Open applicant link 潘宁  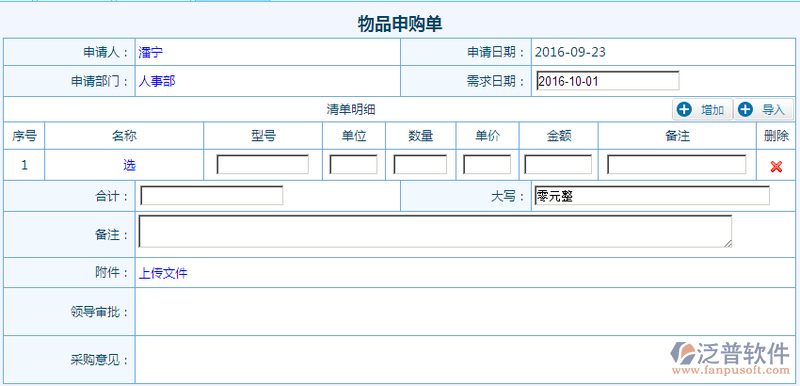click(151, 52)
